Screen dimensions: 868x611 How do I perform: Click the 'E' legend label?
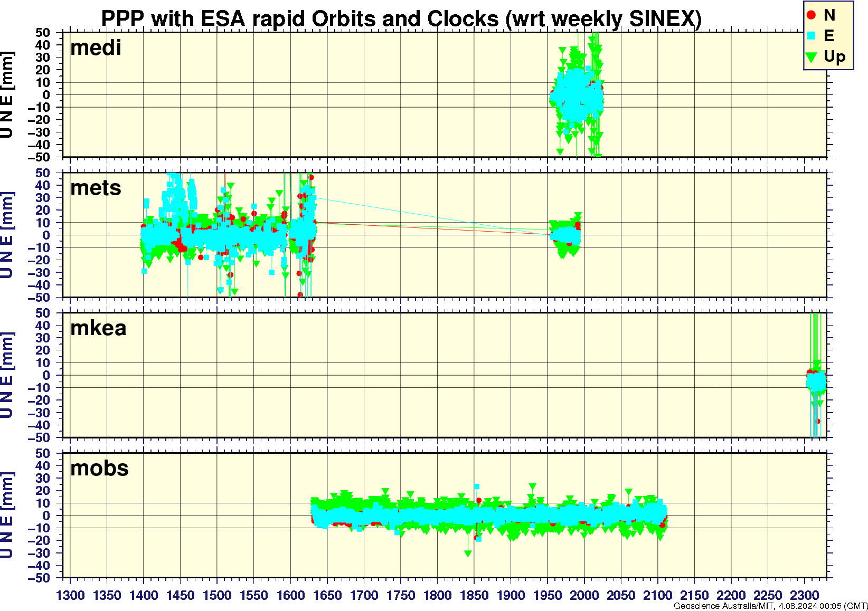[829, 36]
